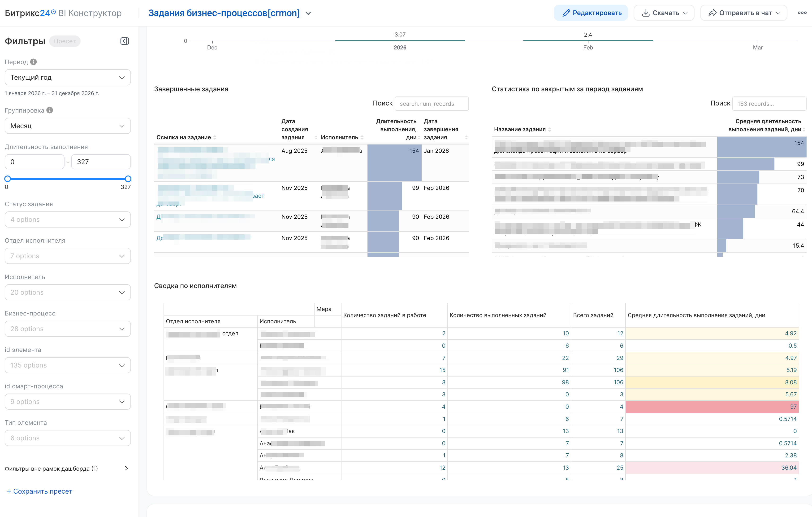Sort by Ссылка на задание column arrows

(215, 137)
